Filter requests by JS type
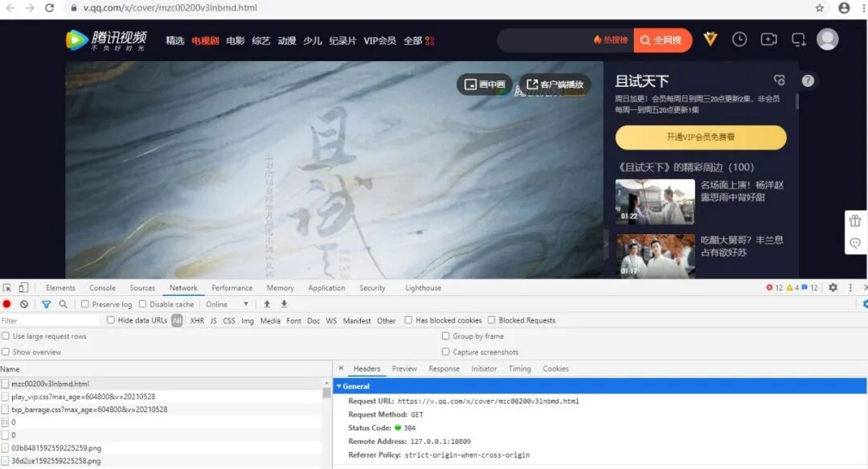 214,320
